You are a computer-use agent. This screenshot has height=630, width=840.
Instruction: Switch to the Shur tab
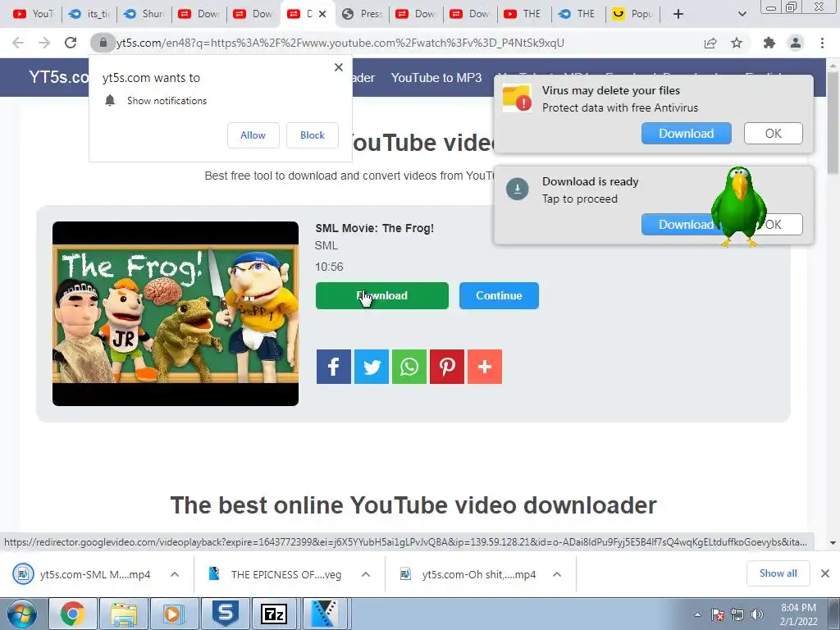pyautogui.click(x=144, y=14)
